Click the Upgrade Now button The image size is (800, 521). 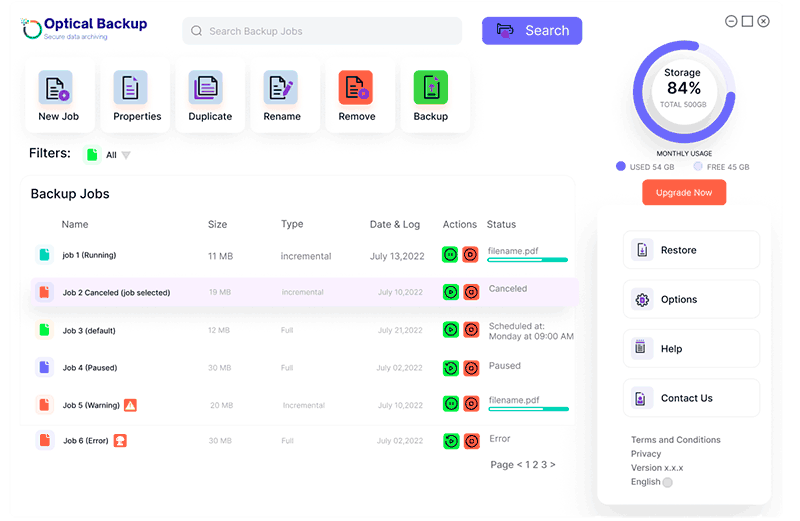[x=684, y=192]
